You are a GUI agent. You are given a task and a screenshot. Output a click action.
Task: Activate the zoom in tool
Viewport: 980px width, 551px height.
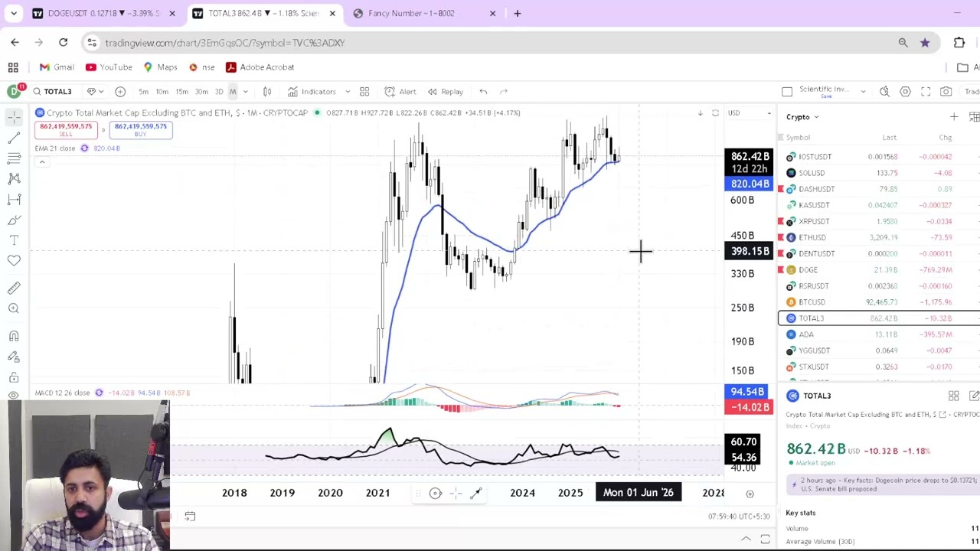(x=14, y=308)
